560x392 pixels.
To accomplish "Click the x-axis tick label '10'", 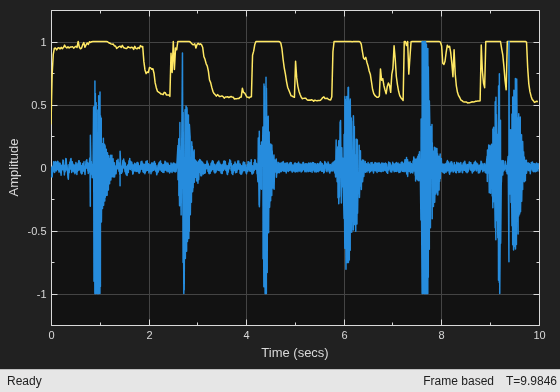I will coord(539,335).
